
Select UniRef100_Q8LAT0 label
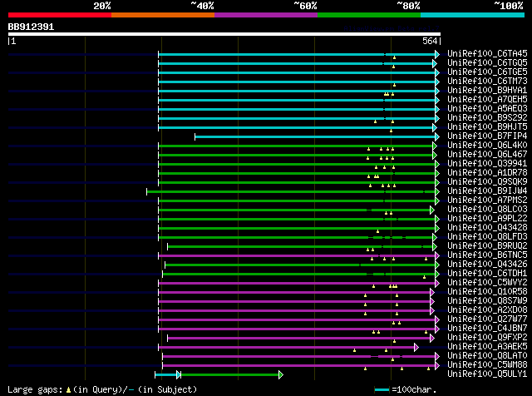[x=487, y=356]
